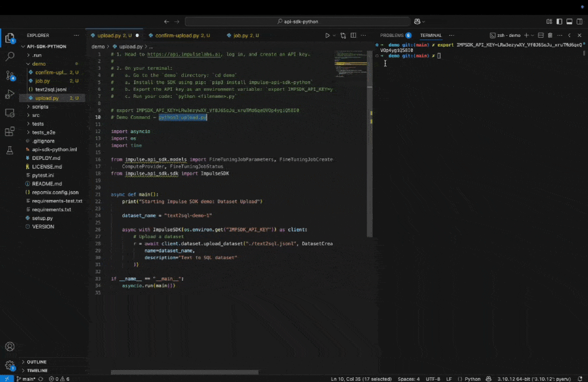Go back with the navigation arrow
This screenshot has height=382, width=588.
point(166,21)
